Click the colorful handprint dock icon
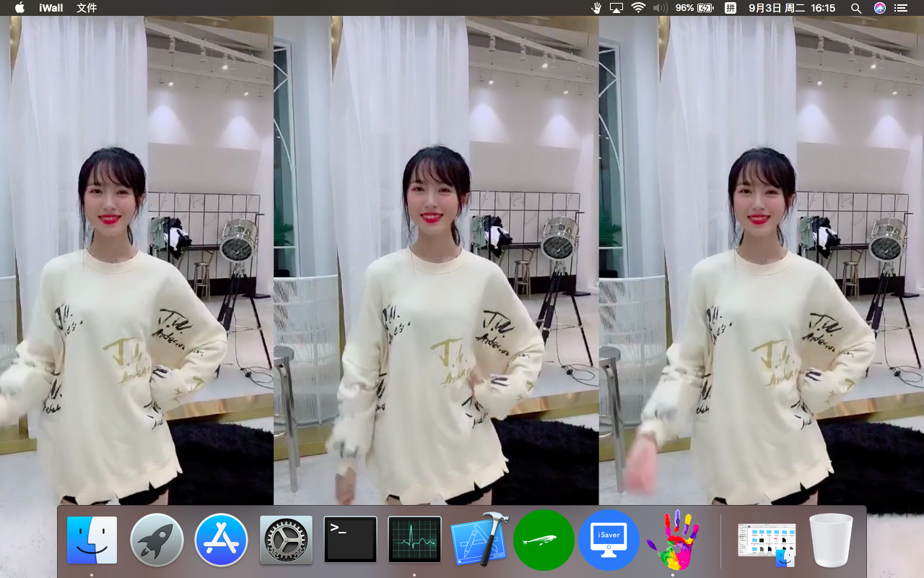 click(x=673, y=540)
